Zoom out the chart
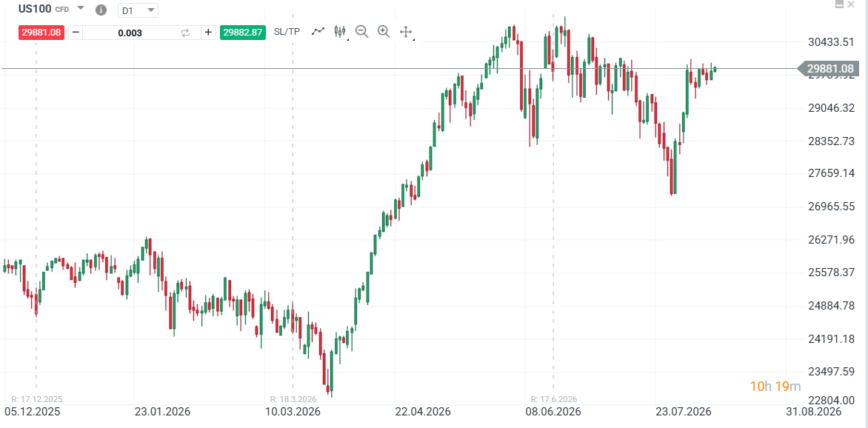 coord(361,32)
